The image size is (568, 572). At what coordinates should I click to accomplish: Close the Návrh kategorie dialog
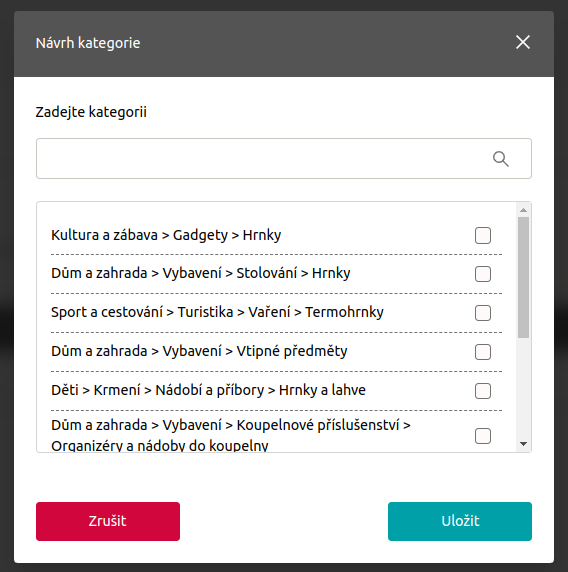tap(523, 42)
